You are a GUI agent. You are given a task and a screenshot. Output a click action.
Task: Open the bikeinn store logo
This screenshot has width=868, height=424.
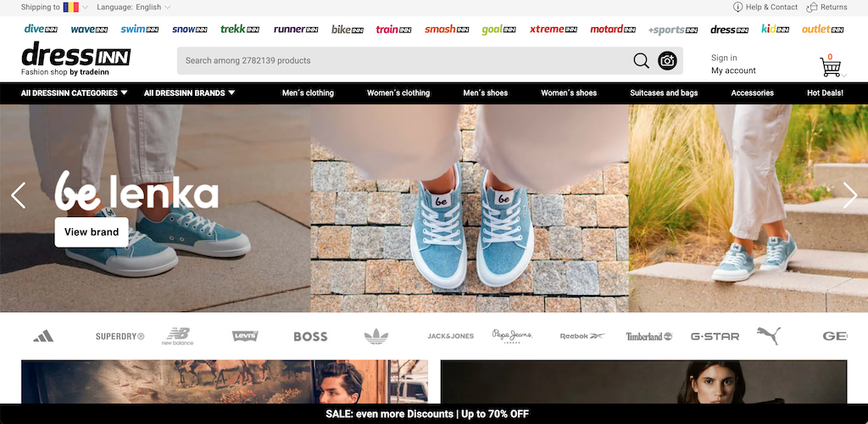tap(347, 29)
